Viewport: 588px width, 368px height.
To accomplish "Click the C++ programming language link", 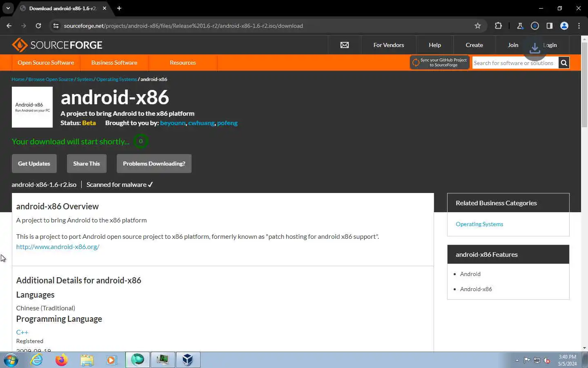I will [22, 332].
